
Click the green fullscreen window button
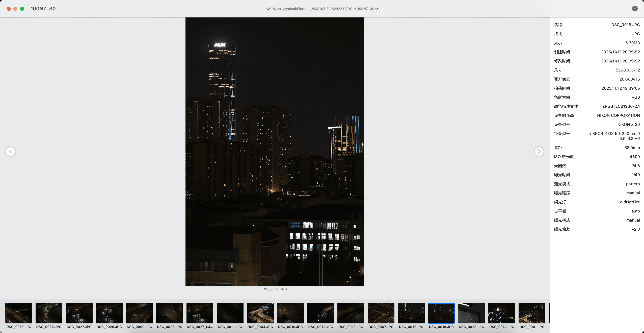tap(22, 9)
